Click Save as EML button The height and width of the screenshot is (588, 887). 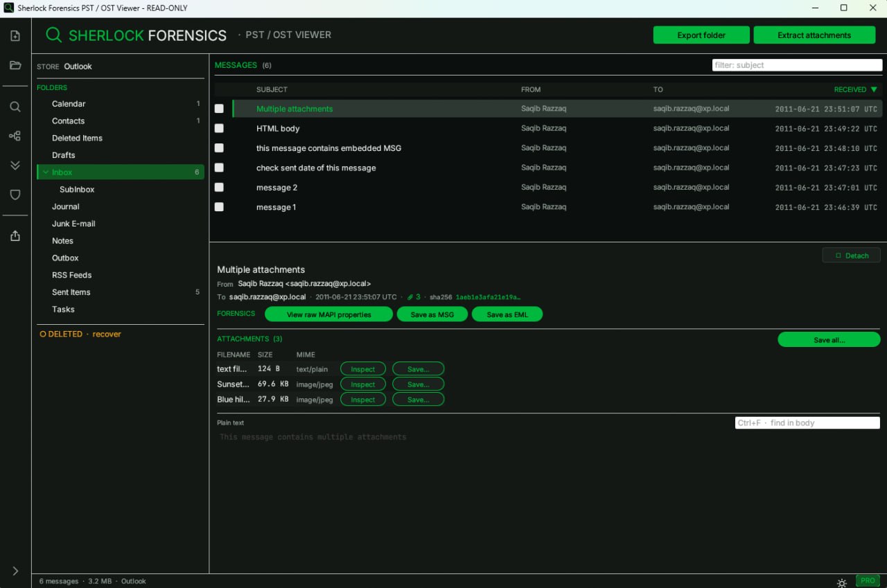[507, 314]
